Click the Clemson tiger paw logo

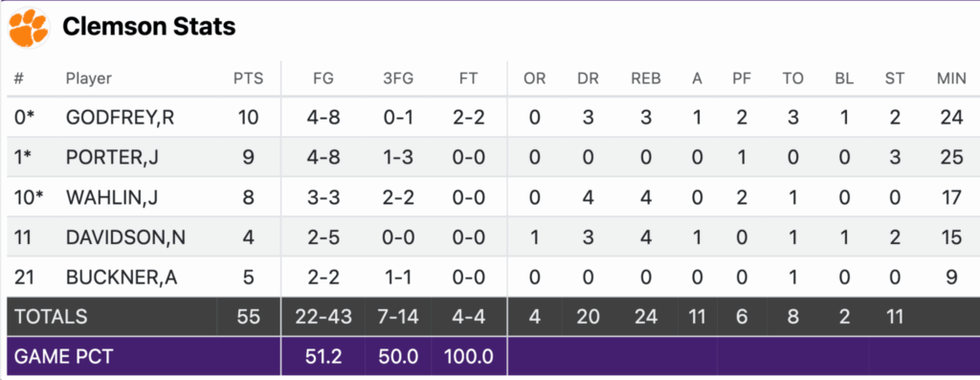coord(29,28)
